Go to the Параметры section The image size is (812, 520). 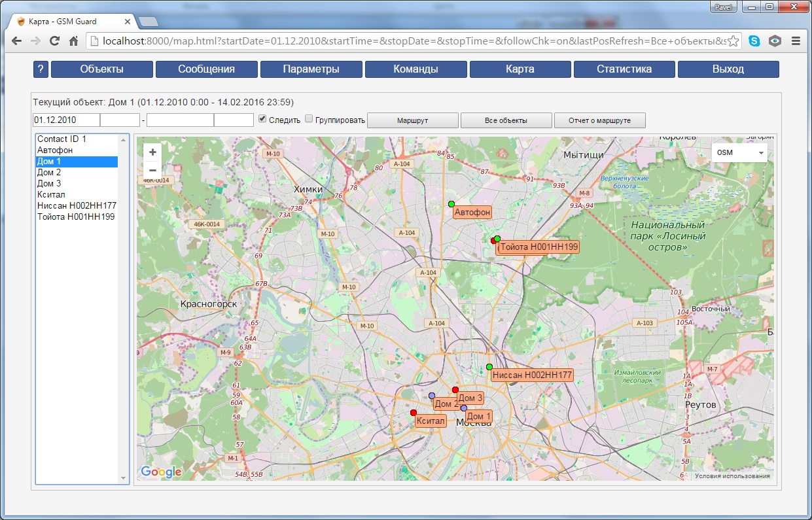click(x=311, y=69)
